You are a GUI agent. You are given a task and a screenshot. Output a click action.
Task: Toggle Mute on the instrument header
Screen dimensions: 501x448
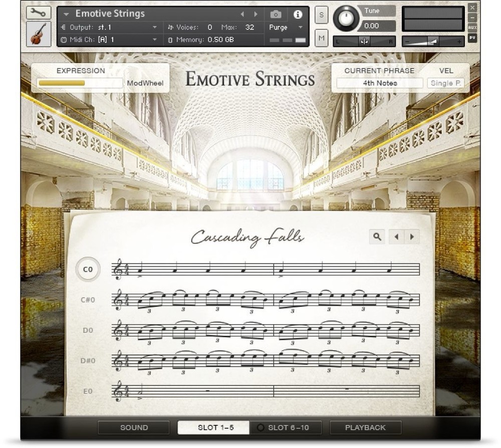tap(321, 38)
